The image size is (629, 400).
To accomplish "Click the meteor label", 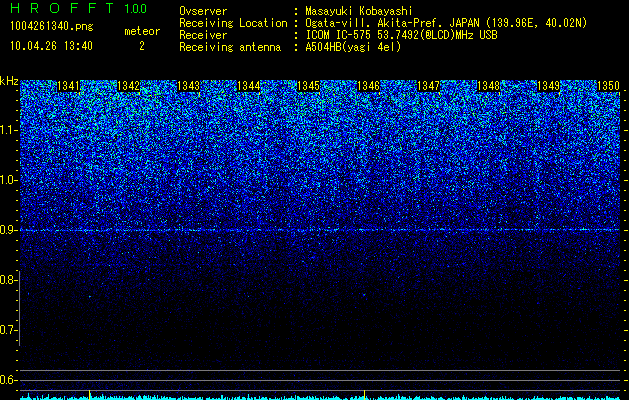I will (x=142, y=31).
